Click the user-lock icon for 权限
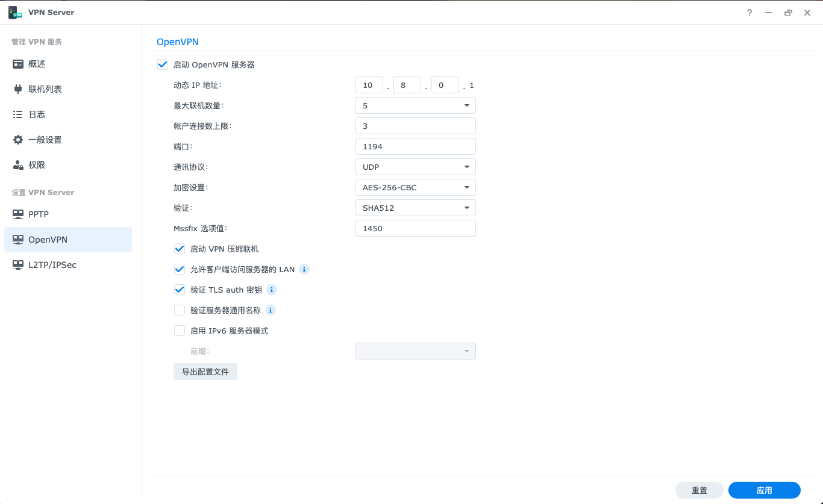823x504 pixels. [18, 165]
